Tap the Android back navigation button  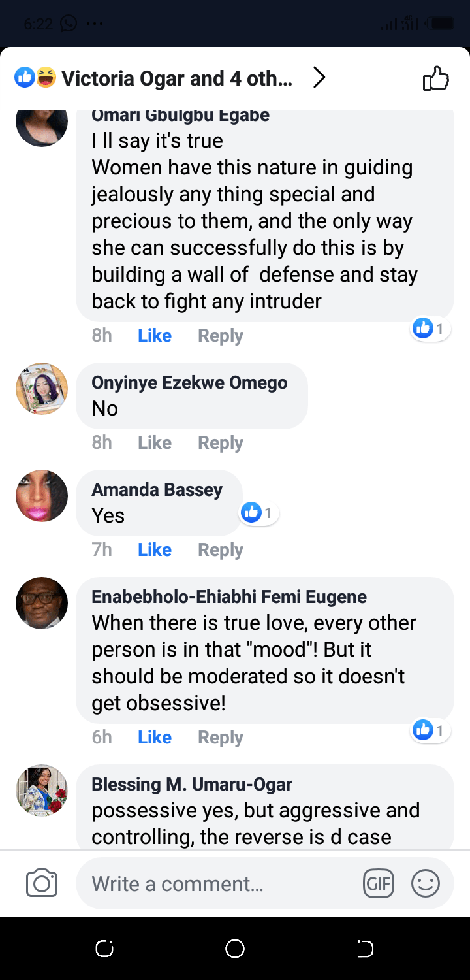point(366,948)
